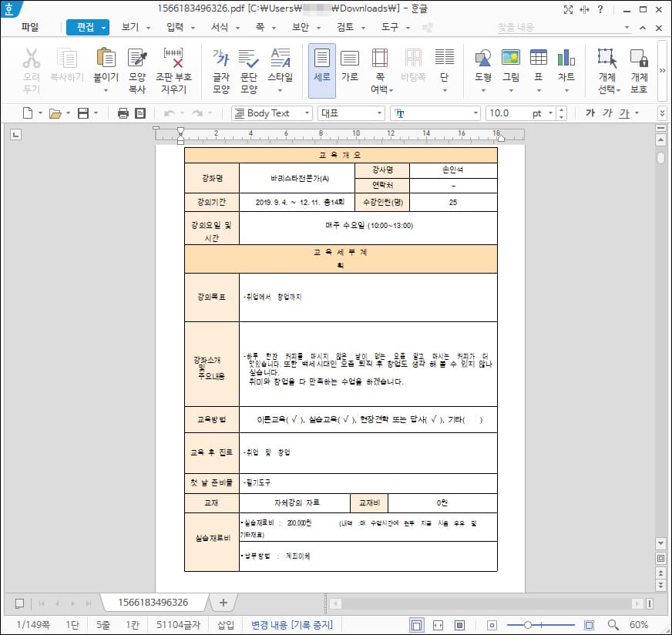The image size is (672, 635).
Task: Toggle Insert (삽입) mode in status bar
Action: tap(226, 625)
